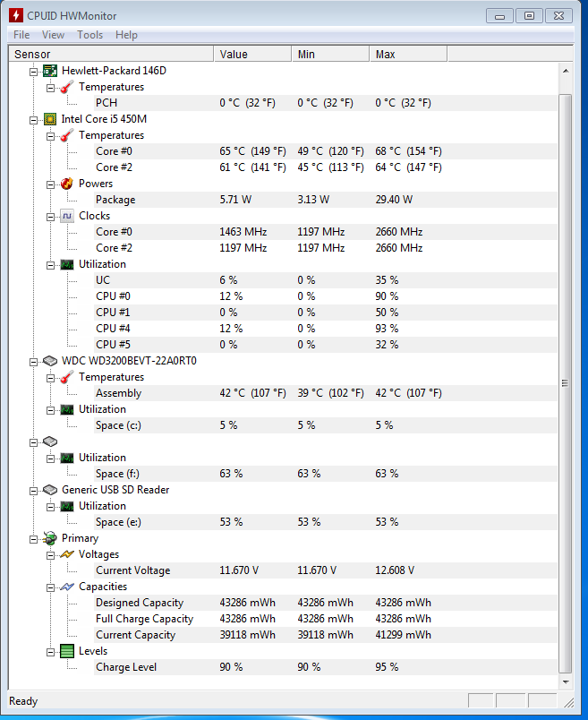Collapse the Clocks section
588x720 pixels.
[50, 217]
